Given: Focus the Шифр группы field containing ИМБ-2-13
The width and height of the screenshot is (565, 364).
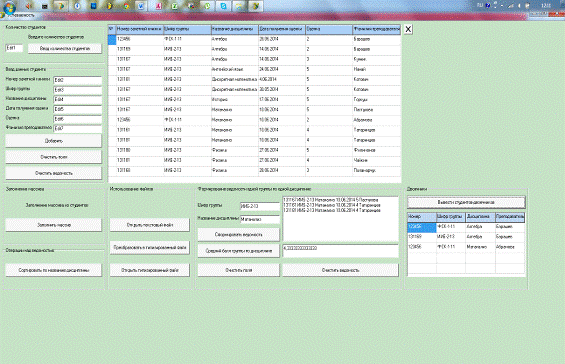Looking at the screenshot, I should click(x=260, y=206).
